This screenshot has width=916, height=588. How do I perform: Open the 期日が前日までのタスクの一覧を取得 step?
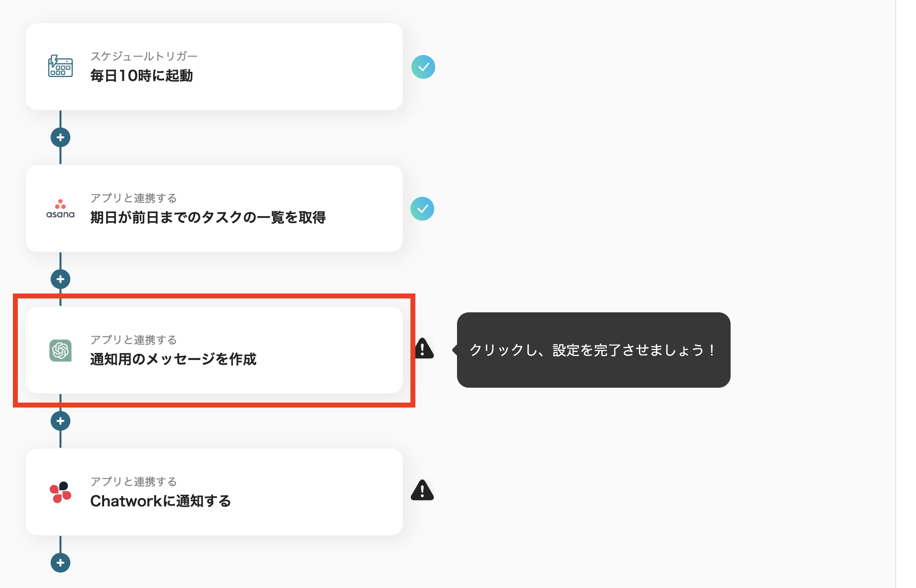pyautogui.click(x=215, y=208)
